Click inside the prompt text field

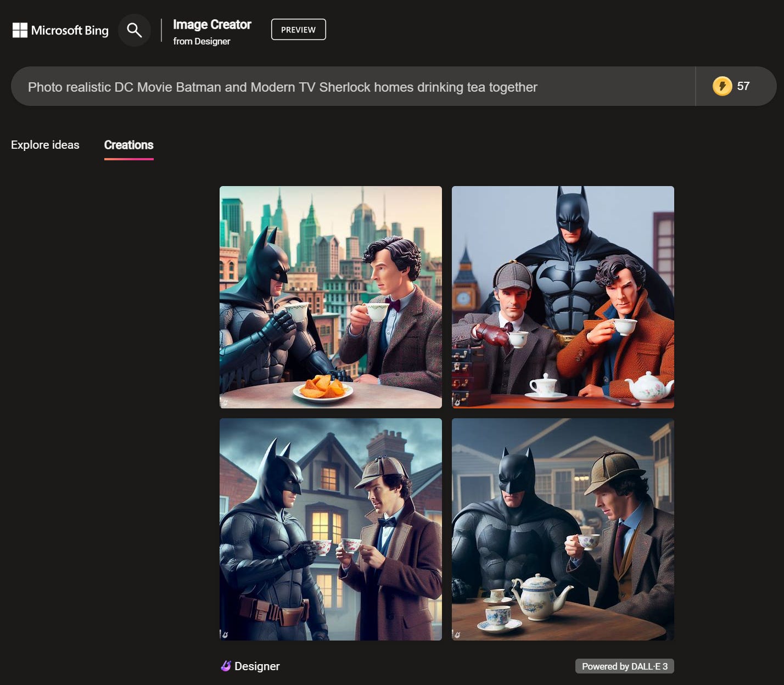click(x=353, y=87)
